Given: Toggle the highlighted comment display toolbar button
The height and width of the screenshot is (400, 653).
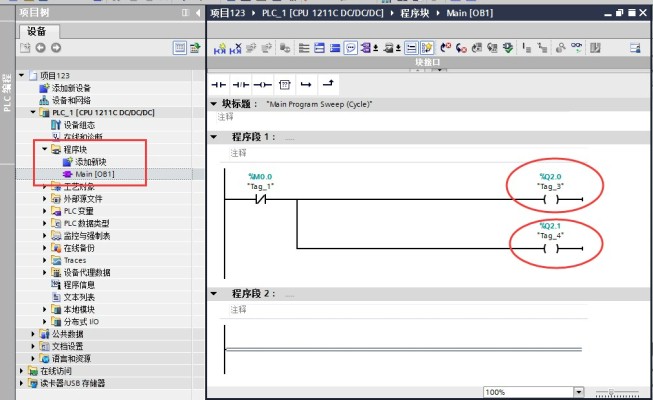Looking at the screenshot, I should pyautogui.click(x=352, y=47).
